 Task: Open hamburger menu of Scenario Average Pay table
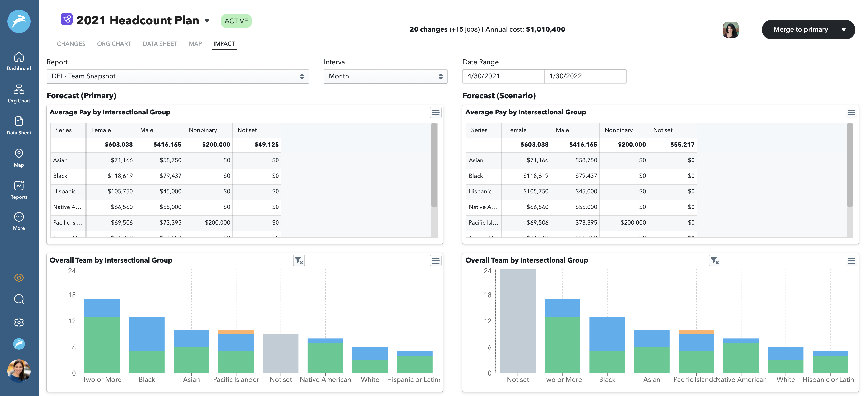click(x=851, y=113)
